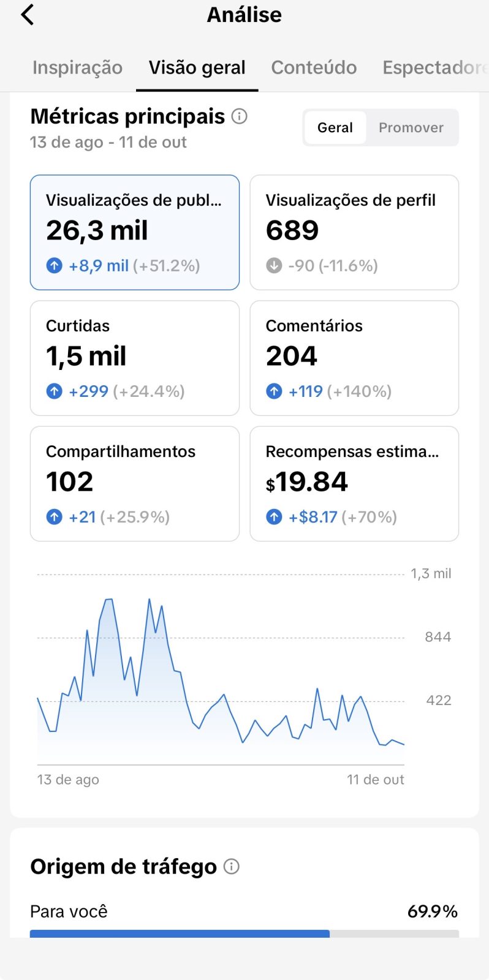Image resolution: width=489 pixels, height=980 pixels.
Task: Select the Geral segment toggle
Action: (335, 127)
